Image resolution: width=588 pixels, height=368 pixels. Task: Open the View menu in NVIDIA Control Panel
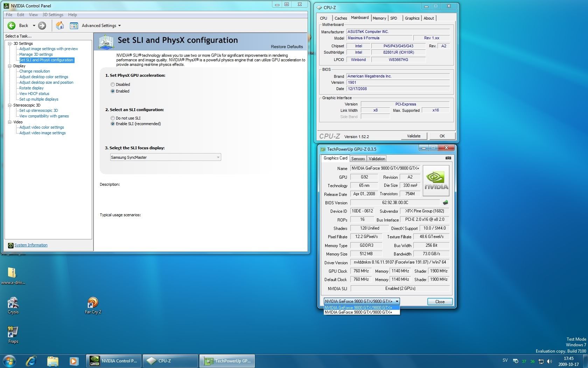click(33, 15)
